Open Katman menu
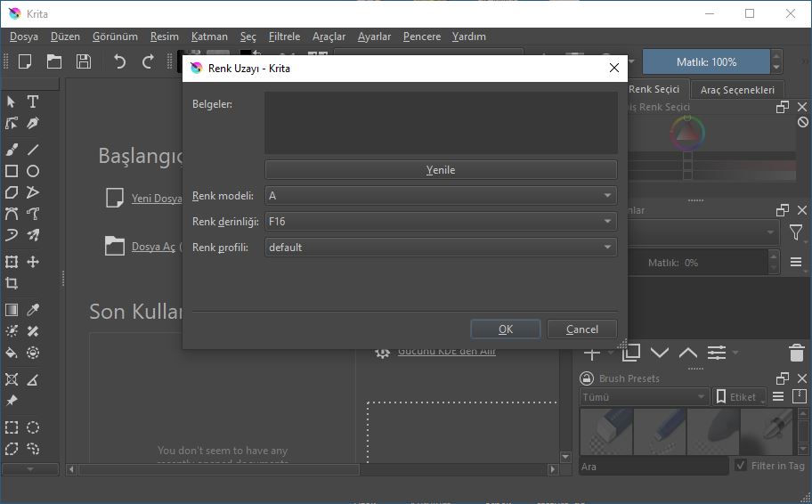Viewport: 812px width, 504px height. [x=209, y=37]
